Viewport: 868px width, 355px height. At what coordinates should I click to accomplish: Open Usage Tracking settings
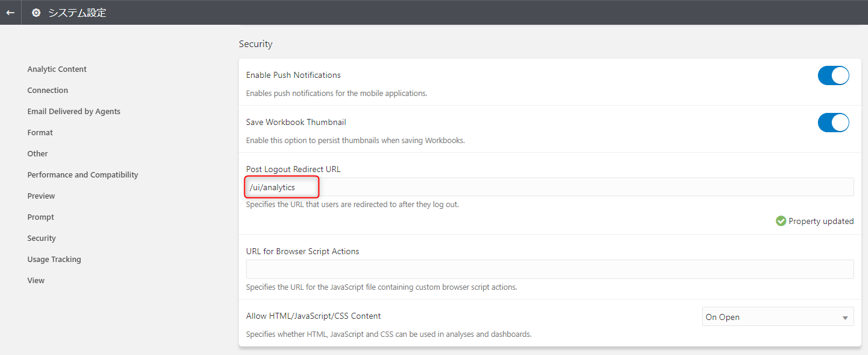tap(54, 260)
